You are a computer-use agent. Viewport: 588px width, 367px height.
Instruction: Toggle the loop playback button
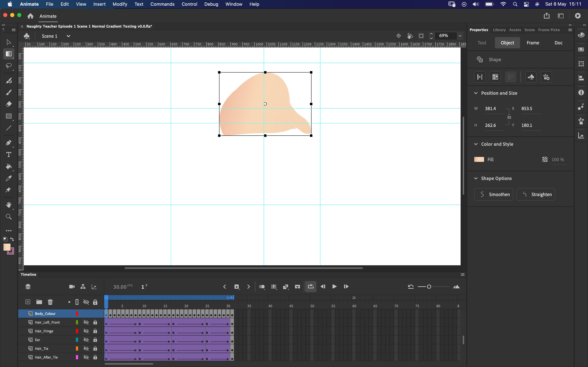[x=310, y=287]
